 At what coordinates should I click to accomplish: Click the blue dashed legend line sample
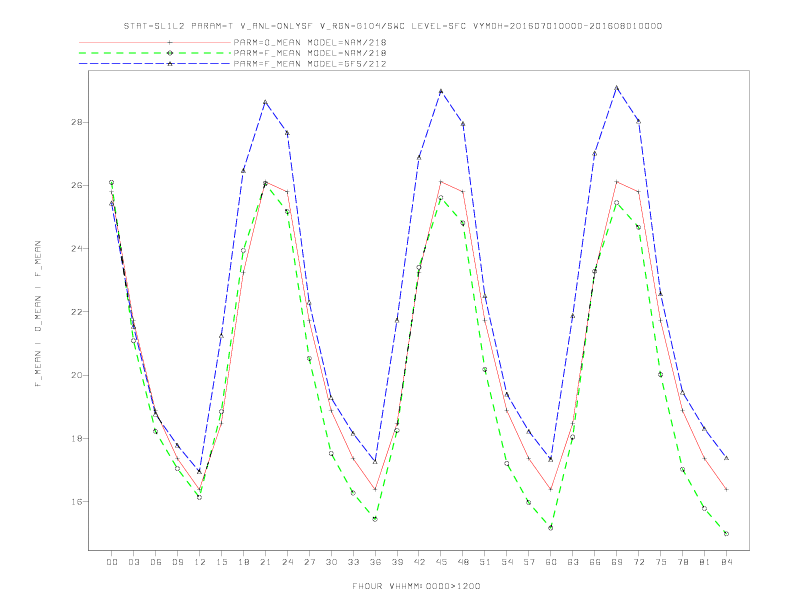coord(155,64)
